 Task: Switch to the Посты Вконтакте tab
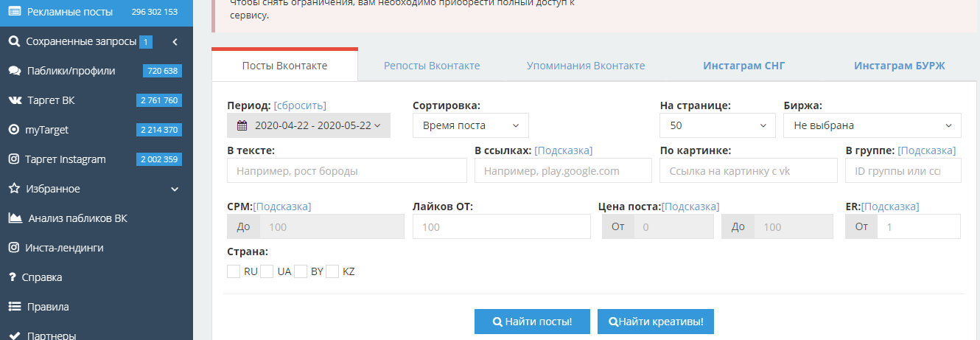pyautogui.click(x=284, y=66)
